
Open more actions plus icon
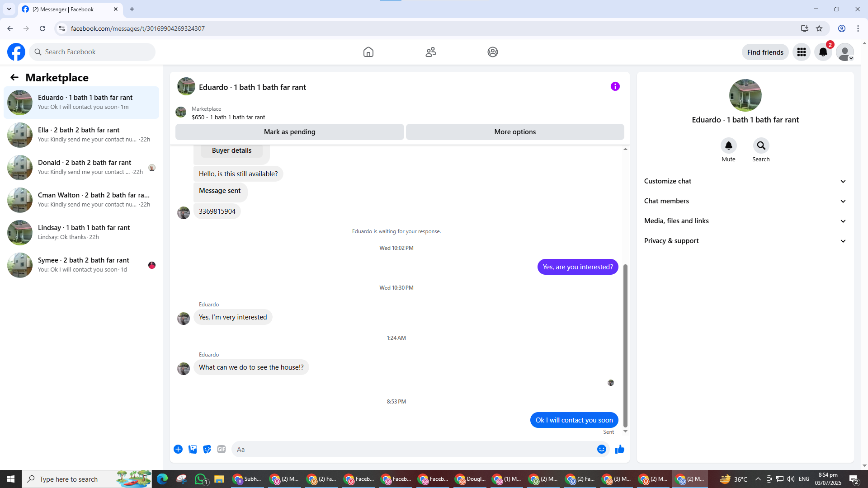178,449
